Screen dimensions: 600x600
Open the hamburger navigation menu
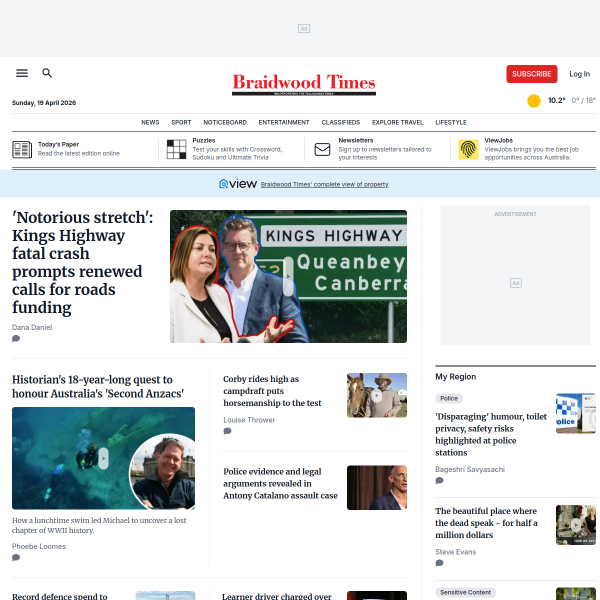pyautogui.click(x=22, y=73)
